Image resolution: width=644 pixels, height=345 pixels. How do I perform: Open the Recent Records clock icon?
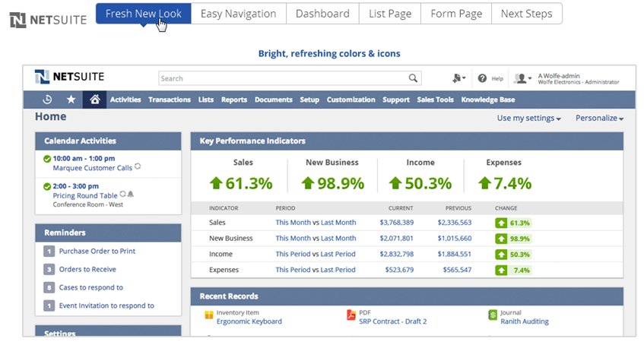(x=47, y=100)
